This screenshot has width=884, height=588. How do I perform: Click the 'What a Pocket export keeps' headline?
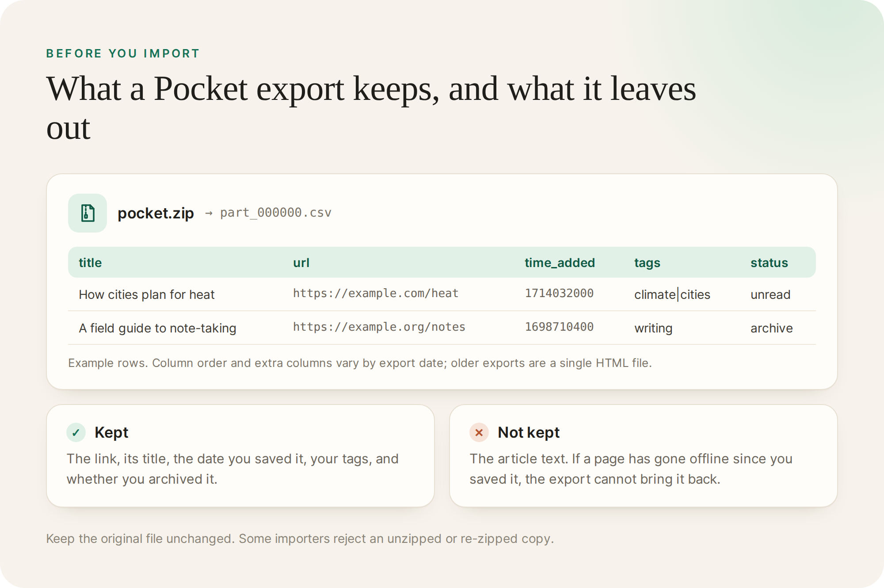(371, 107)
